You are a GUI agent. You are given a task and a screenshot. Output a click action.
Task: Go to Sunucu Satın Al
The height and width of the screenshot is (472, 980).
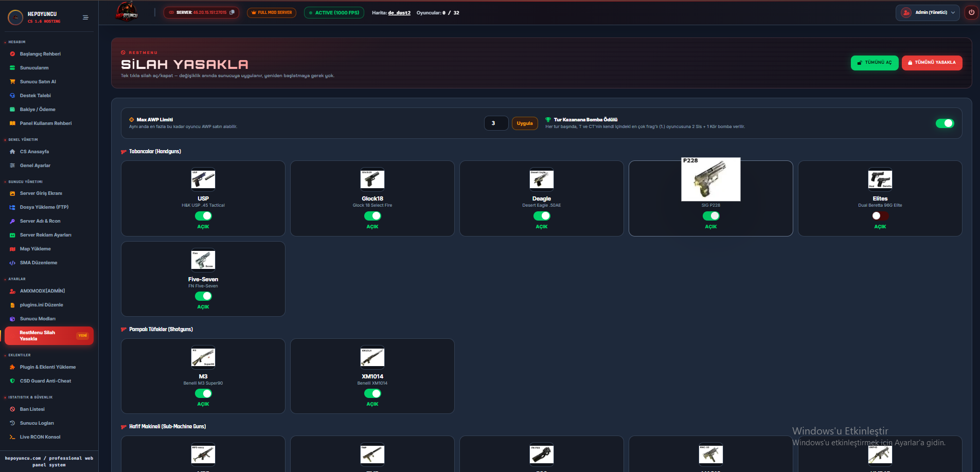[38, 82]
